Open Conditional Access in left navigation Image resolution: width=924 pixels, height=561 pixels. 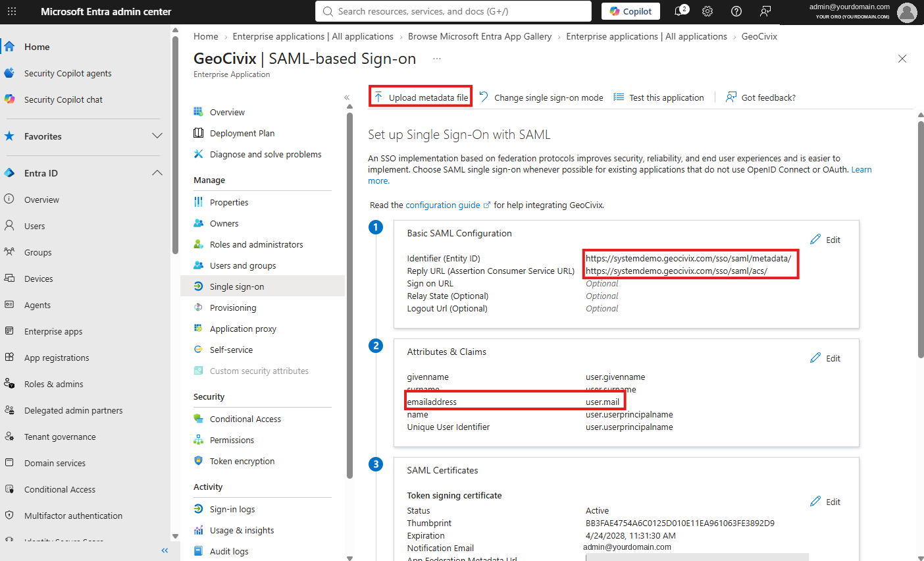click(60, 489)
